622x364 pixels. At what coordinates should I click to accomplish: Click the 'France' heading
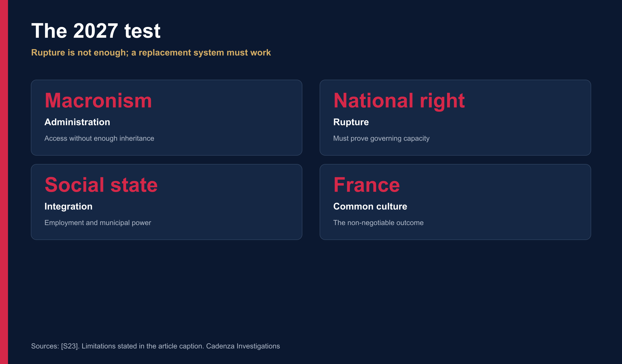[367, 185]
